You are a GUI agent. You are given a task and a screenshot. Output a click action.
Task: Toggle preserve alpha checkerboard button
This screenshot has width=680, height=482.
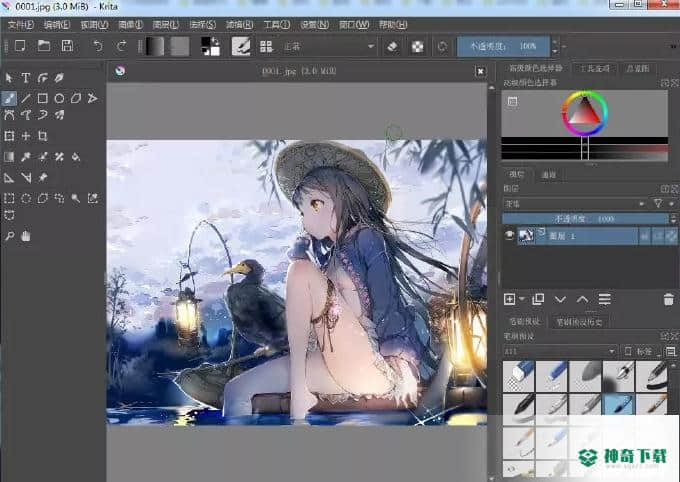tap(417, 46)
